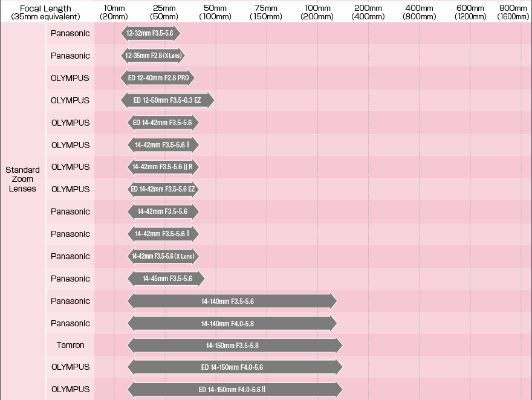Click the 400mm (800mm) column header
Screen dimensions: 532x400
419,12
